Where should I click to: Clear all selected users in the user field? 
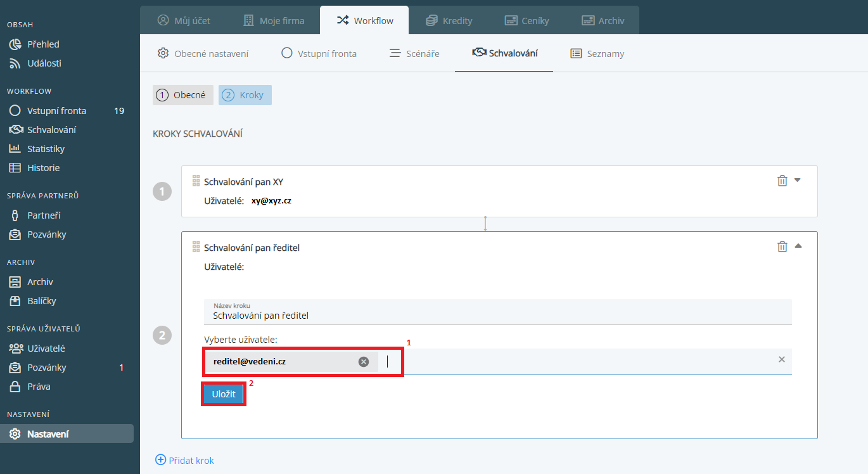[781, 359]
